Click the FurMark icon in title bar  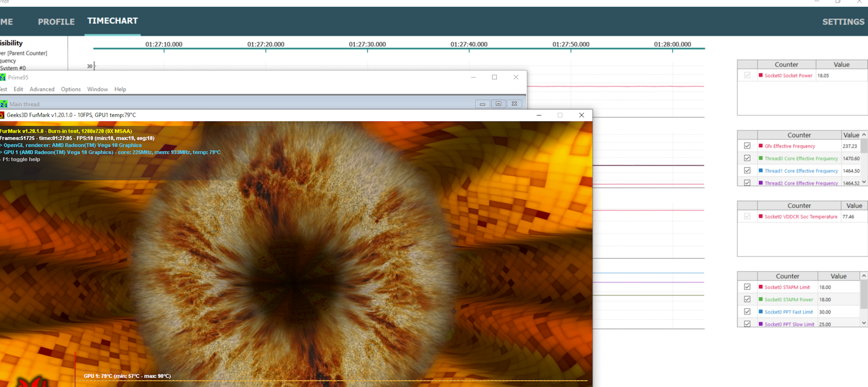coord(2,115)
